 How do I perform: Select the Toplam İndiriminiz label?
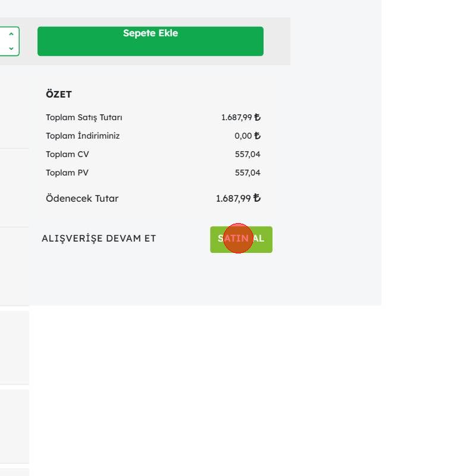tap(83, 136)
